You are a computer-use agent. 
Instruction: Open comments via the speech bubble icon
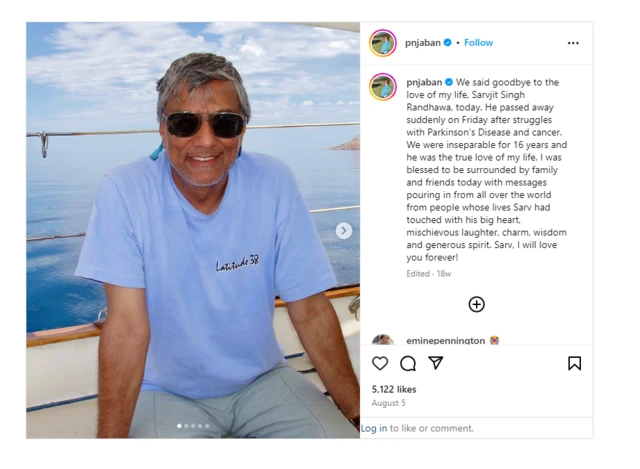(408, 363)
